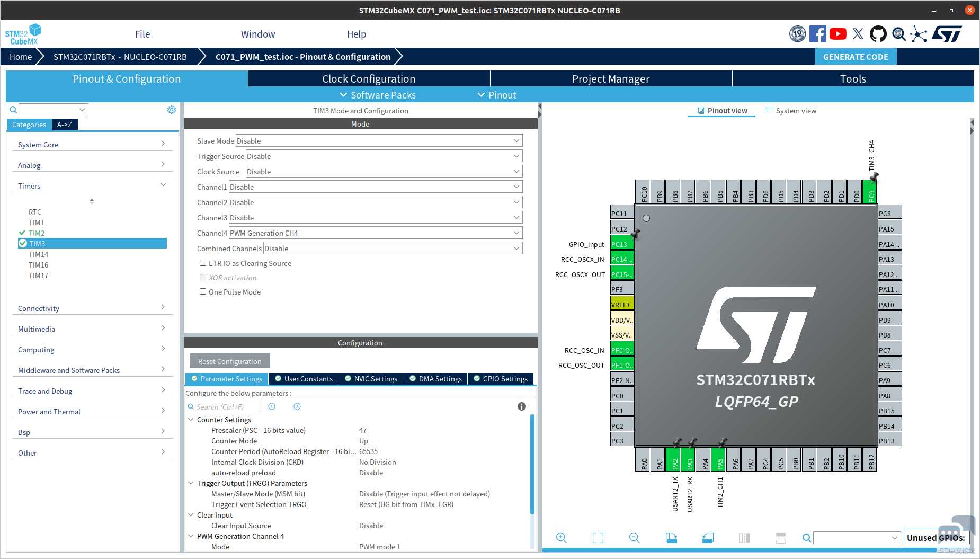This screenshot has height=559, width=980.
Task: Open the Trigger Source dropdown
Action: point(384,156)
